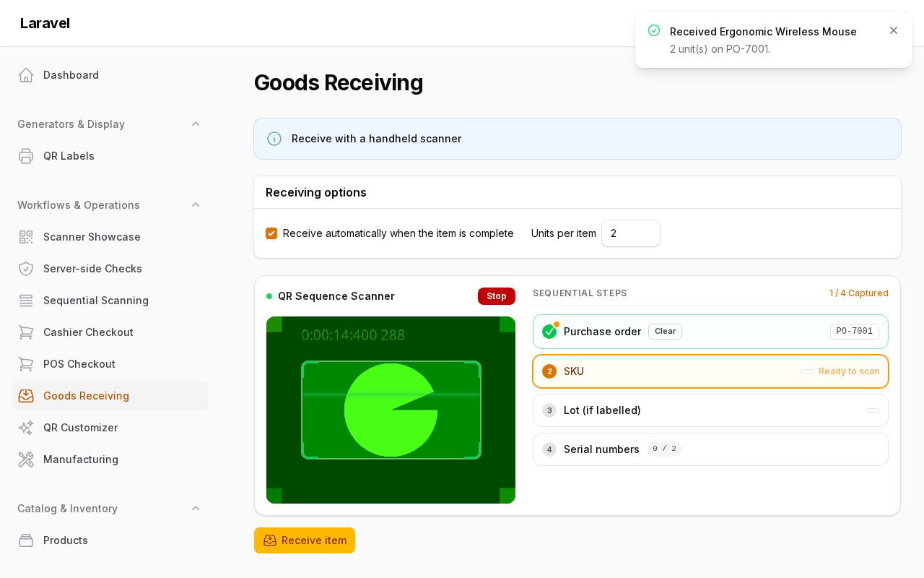The width and height of the screenshot is (924, 578).
Task: Click the Dashboard home icon
Action: pyautogui.click(x=26, y=75)
